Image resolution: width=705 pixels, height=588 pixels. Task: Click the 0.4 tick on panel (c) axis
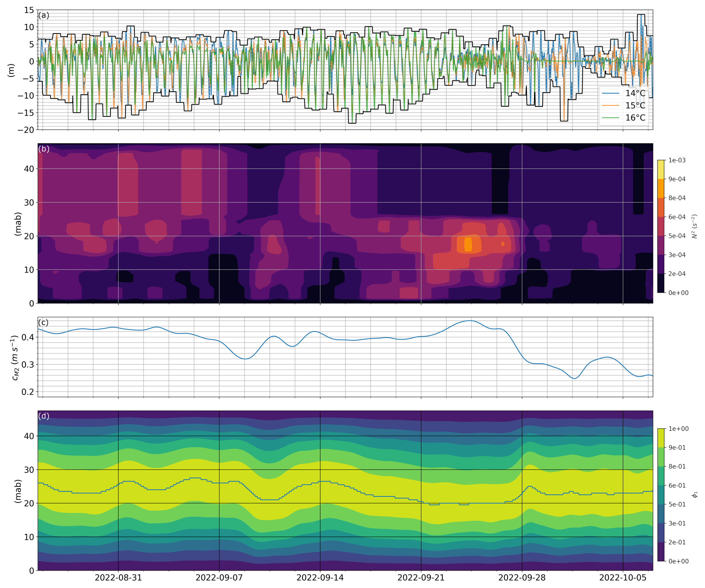click(x=27, y=337)
